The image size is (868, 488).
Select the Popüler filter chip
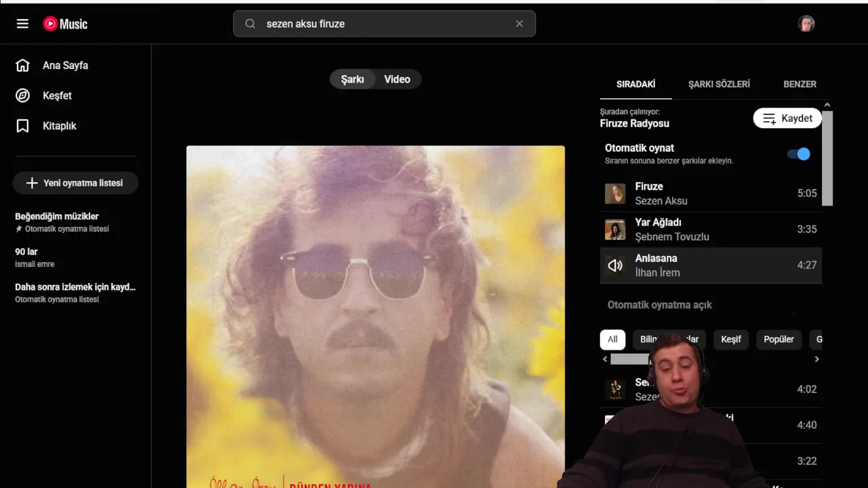tap(778, 340)
